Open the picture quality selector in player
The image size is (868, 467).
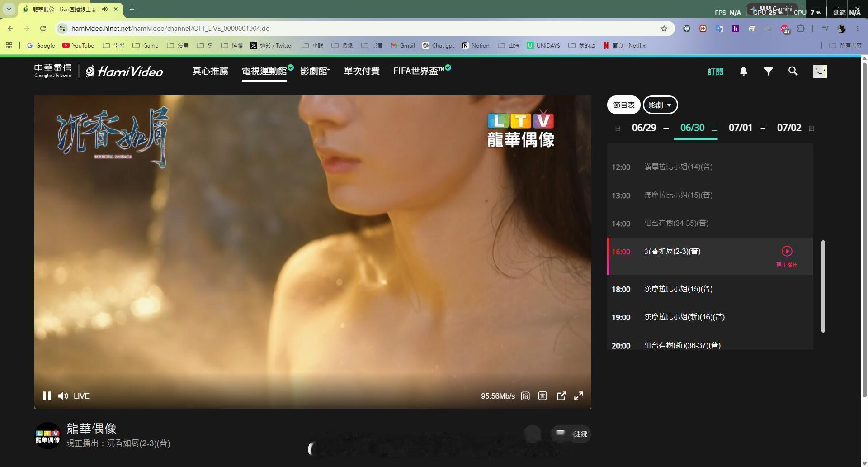(x=542, y=396)
